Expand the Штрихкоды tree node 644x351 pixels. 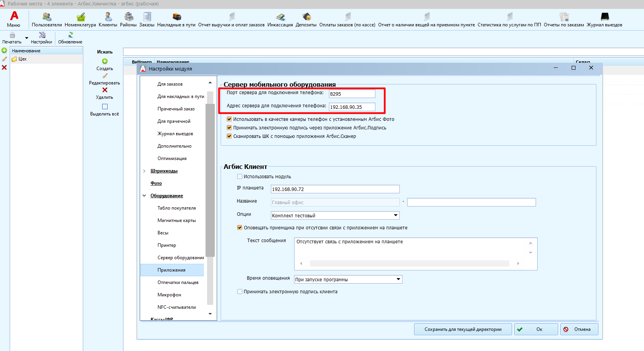point(144,171)
